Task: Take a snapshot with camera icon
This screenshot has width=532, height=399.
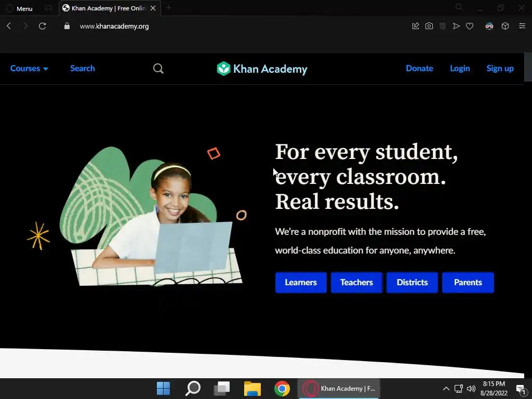Action: point(429,26)
